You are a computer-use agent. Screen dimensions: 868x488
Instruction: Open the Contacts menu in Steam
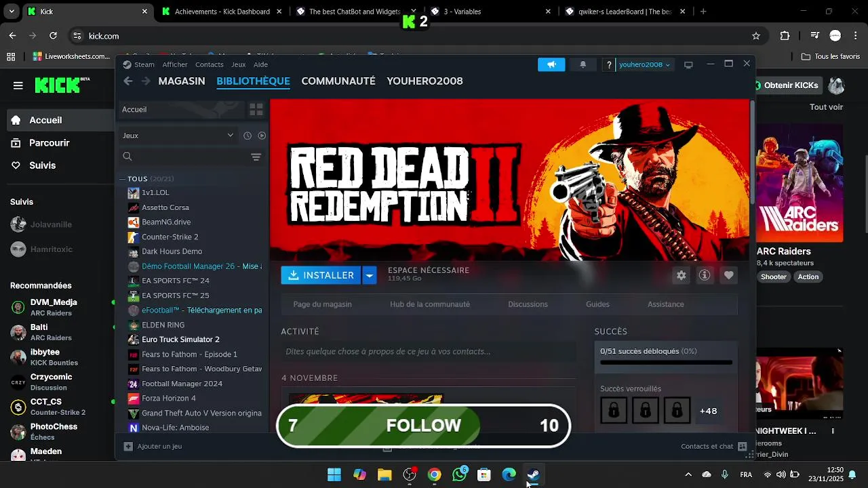pyautogui.click(x=209, y=64)
